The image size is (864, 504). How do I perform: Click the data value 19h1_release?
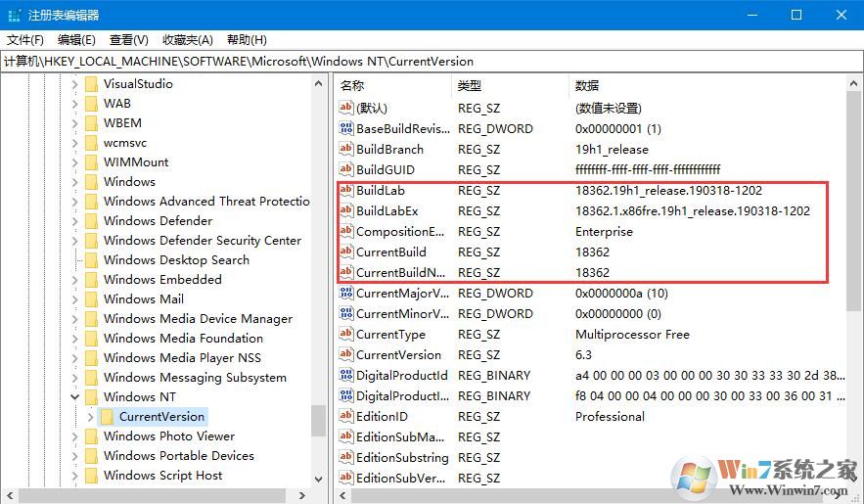pyautogui.click(x=612, y=150)
